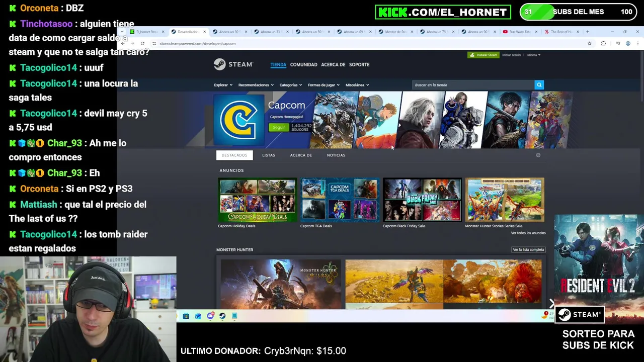Open Discord icon in taskbar

coord(210,316)
